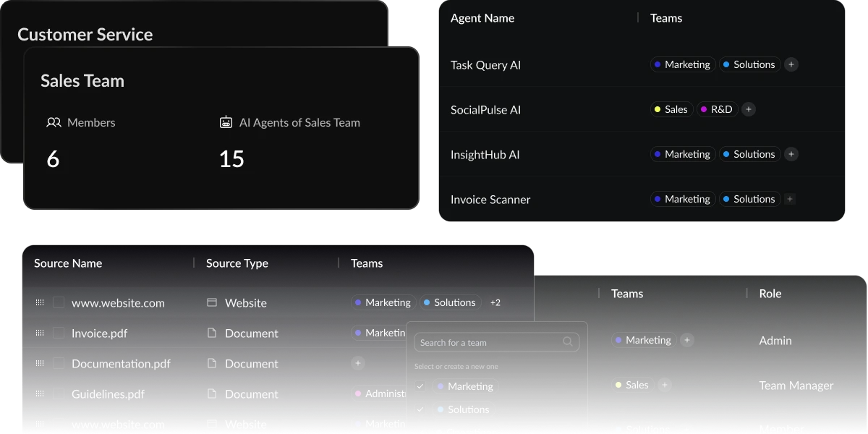Open the add-team picker for Documentation.pdf
This screenshot has height=434, width=868.
[x=357, y=363]
